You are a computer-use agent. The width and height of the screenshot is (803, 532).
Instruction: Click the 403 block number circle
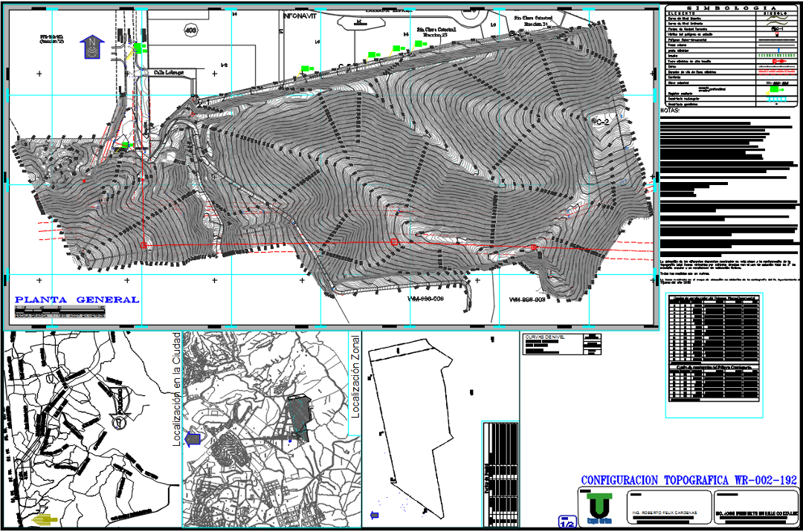click(191, 30)
